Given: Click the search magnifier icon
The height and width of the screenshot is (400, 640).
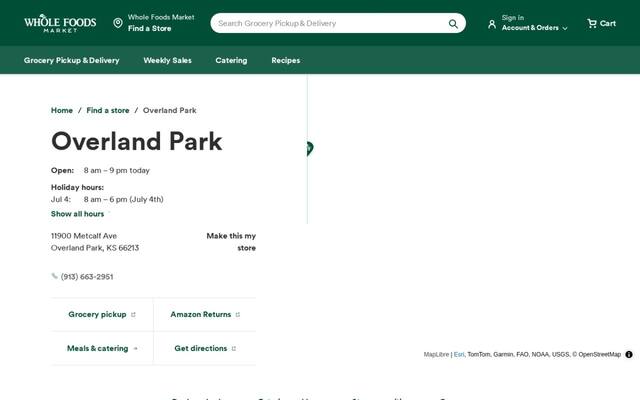Looking at the screenshot, I should pyautogui.click(x=453, y=24).
